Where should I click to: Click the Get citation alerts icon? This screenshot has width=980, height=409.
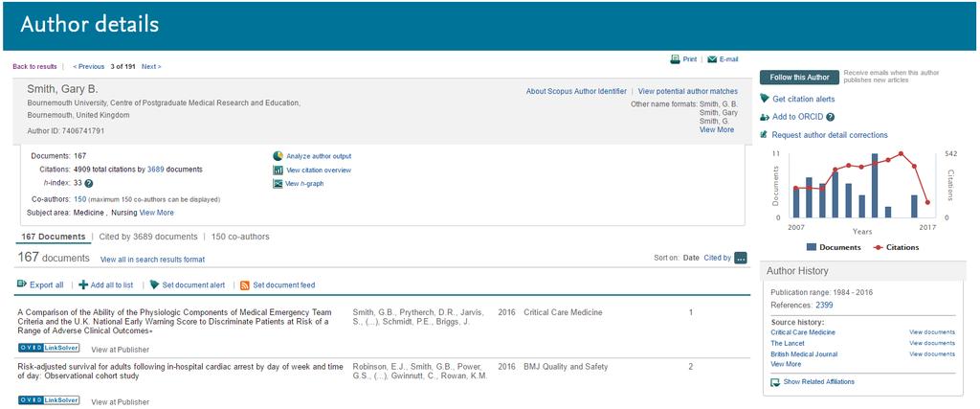[x=765, y=99]
